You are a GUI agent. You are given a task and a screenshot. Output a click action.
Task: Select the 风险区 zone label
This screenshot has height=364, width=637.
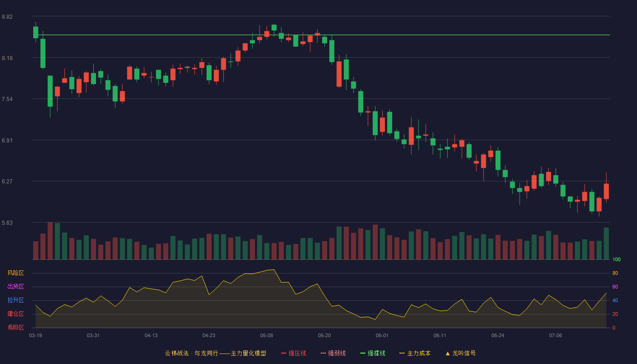click(x=15, y=273)
